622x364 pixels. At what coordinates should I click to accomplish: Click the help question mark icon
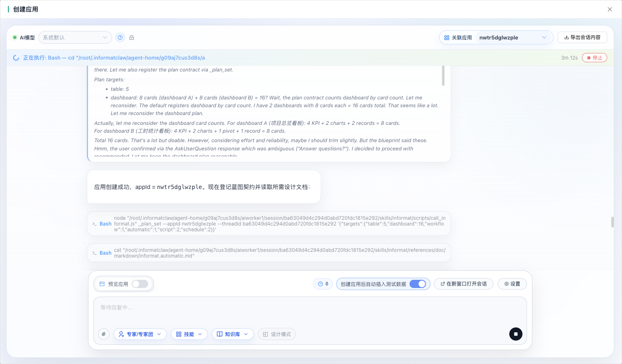click(x=120, y=37)
